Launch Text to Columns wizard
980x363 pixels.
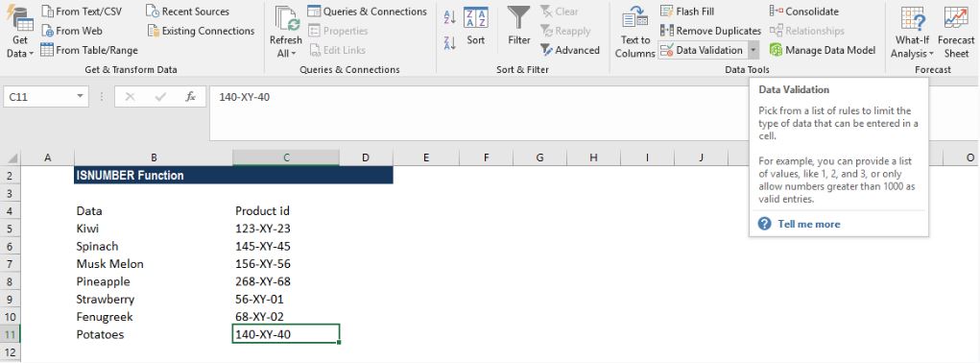click(635, 32)
